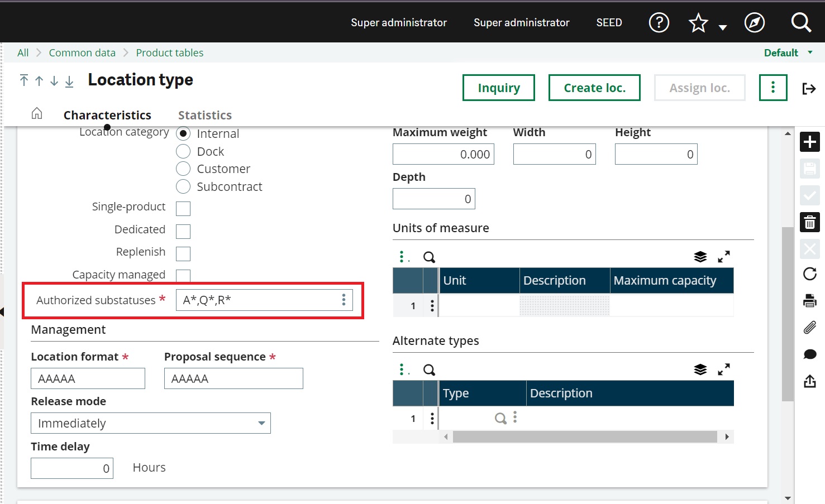Open the Common data breadcrumb link
This screenshot has width=825, height=504.
(x=82, y=52)
